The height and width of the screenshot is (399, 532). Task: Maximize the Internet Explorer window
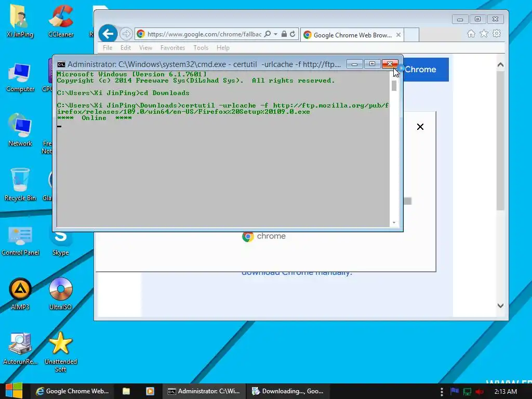tap(478, 19)
